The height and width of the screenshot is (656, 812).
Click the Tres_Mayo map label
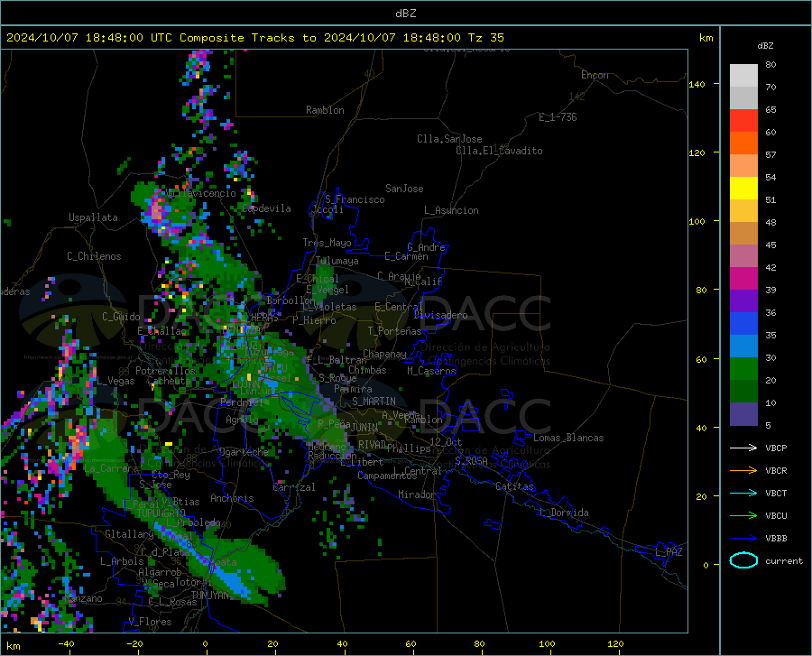tap(327, 243)
